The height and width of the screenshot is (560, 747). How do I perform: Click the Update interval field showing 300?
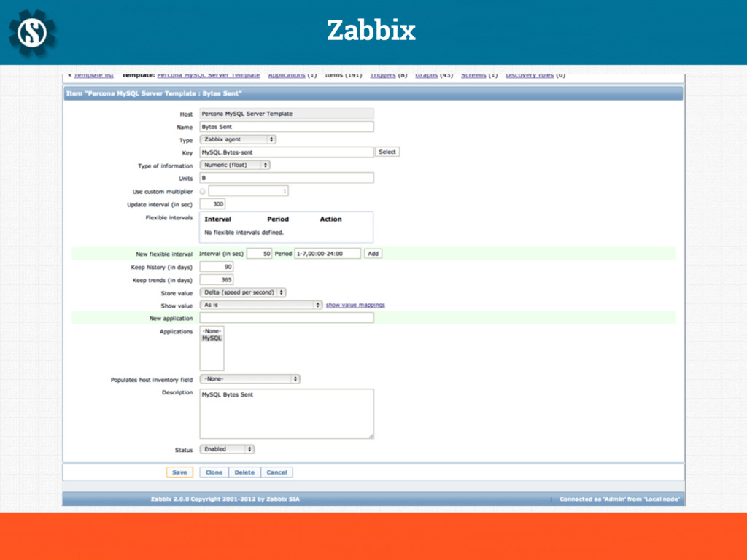[x=212, y=204]
